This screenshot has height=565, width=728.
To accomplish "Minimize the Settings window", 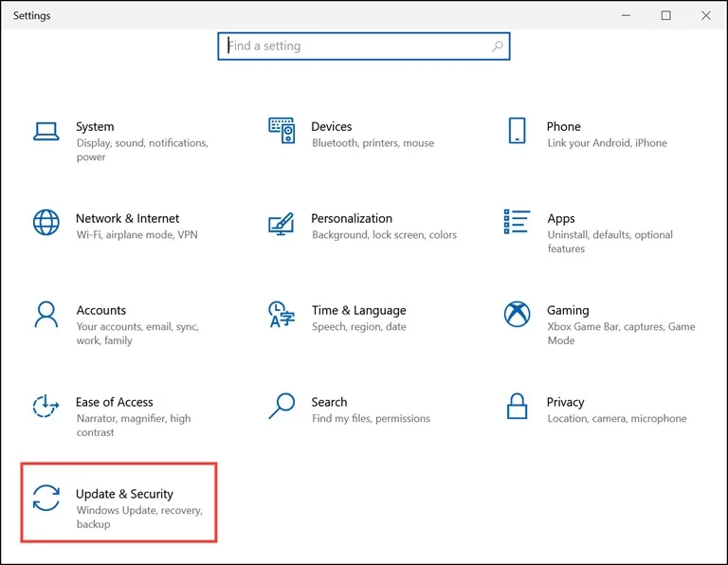I will click(626, 15).
